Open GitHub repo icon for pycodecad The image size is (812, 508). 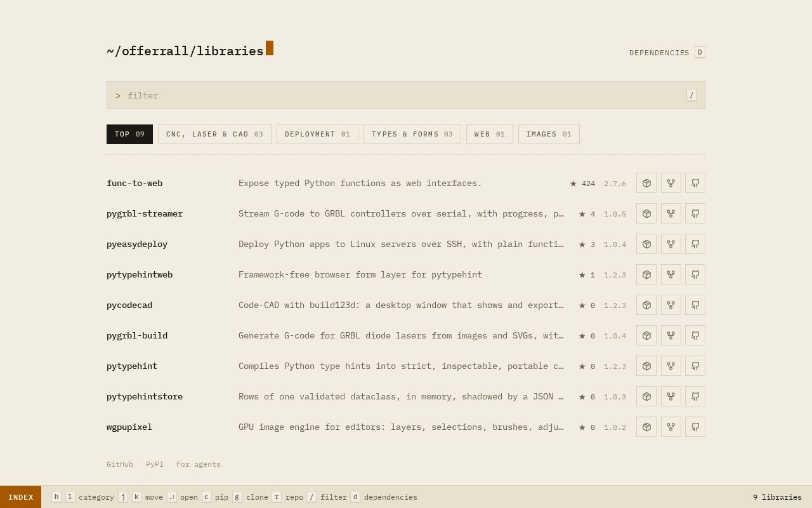(695, 305)
